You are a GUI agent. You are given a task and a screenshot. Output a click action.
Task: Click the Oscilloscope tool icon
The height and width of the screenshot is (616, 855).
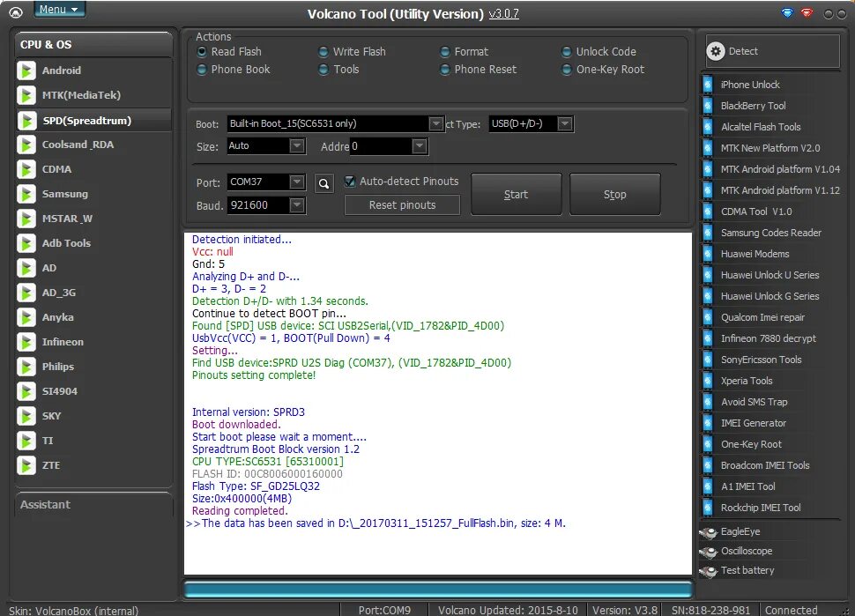[709, 552]
